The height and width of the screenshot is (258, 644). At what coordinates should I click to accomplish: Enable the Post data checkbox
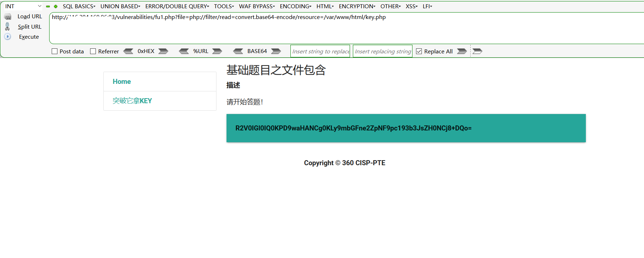[x=55, y=51]
